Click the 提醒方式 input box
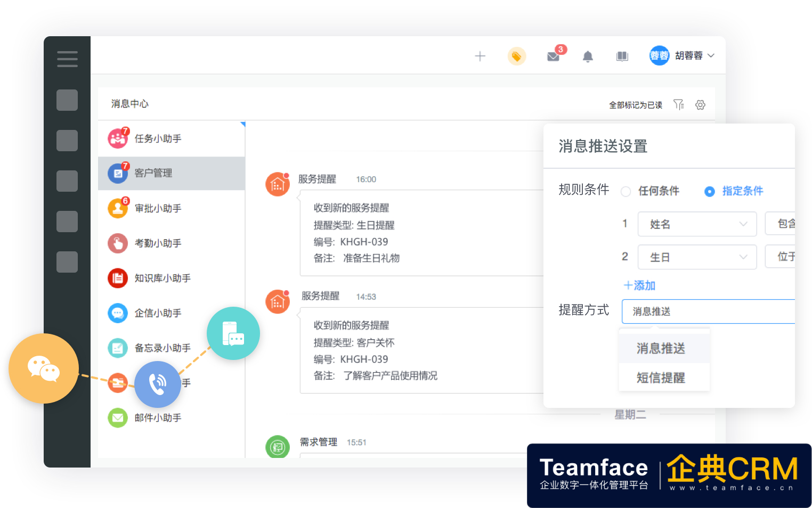Screen dimensions: 812x508 click(x=708, y=312)
